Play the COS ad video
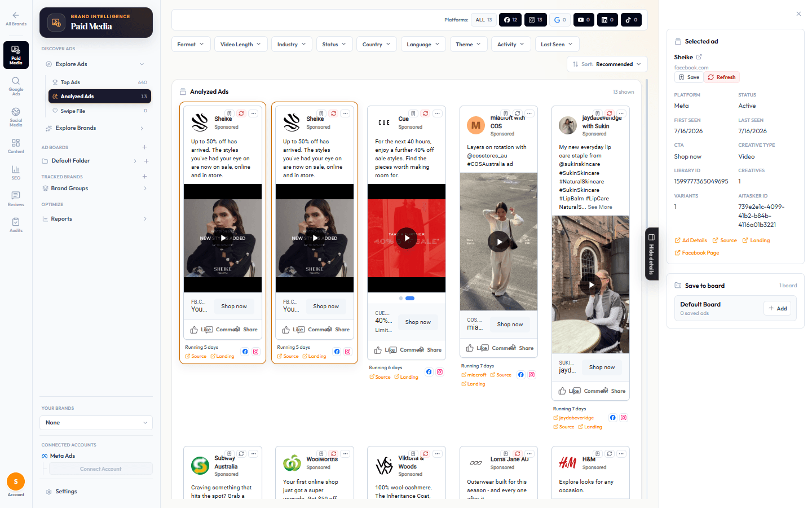 point(498,242)
